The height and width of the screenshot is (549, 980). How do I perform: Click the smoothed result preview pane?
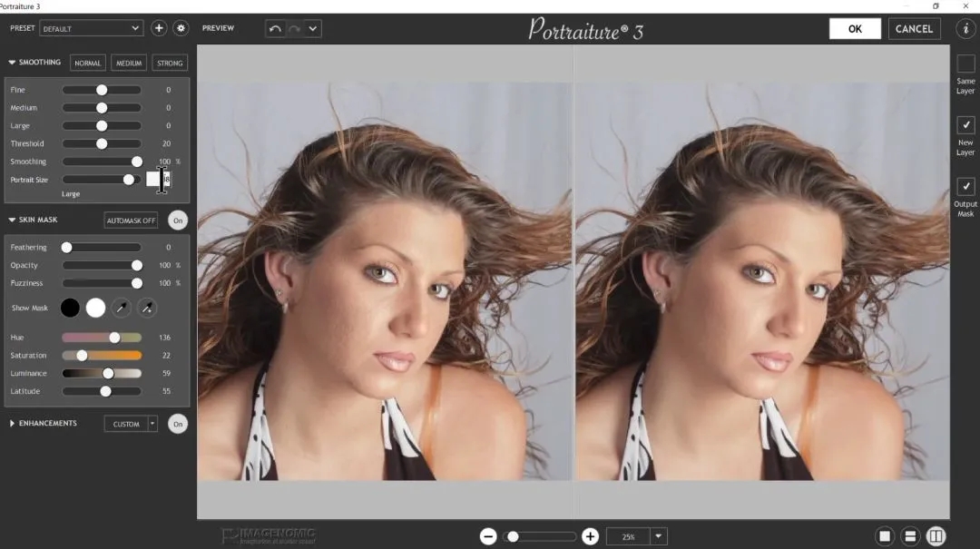762,281
